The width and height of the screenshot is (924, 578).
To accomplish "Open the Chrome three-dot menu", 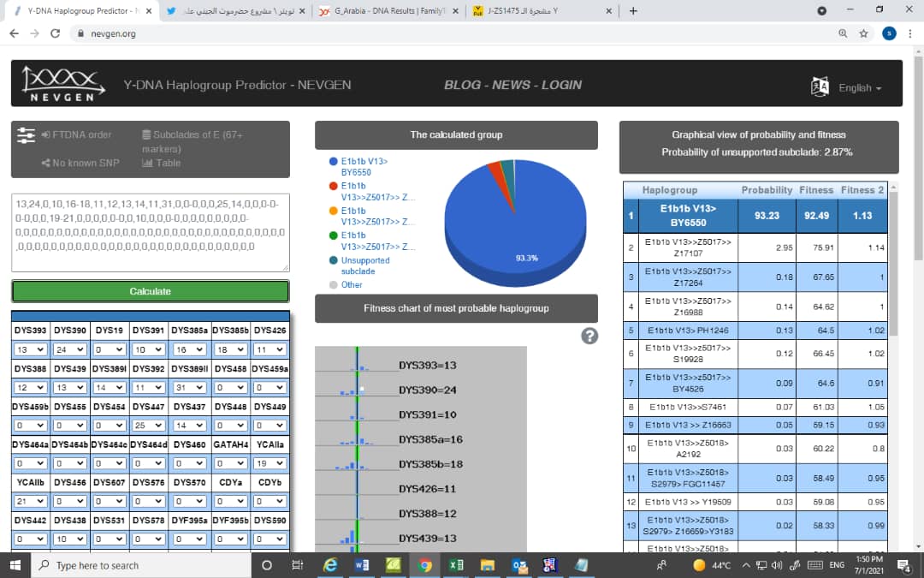I will [910, 33].
